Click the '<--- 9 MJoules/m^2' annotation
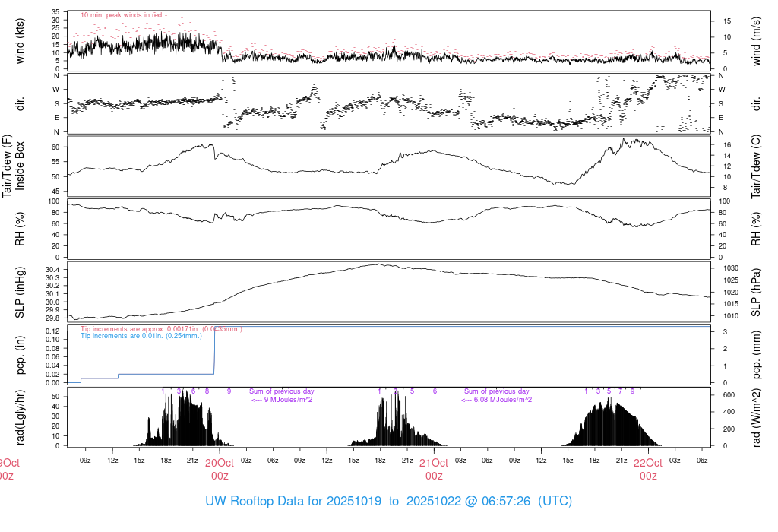The width and height of the screenshot is (778, 532). (x=282, y=400)
